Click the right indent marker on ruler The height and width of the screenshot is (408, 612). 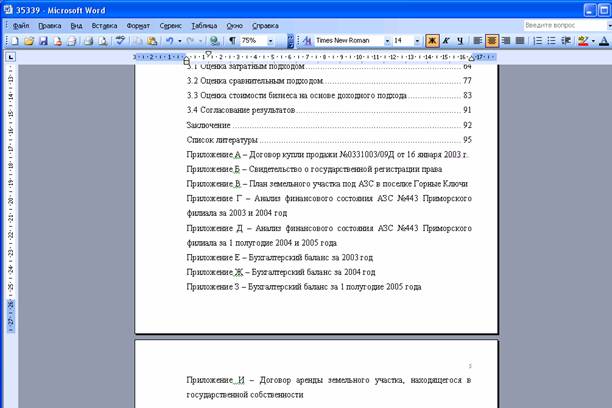(471, 59)
